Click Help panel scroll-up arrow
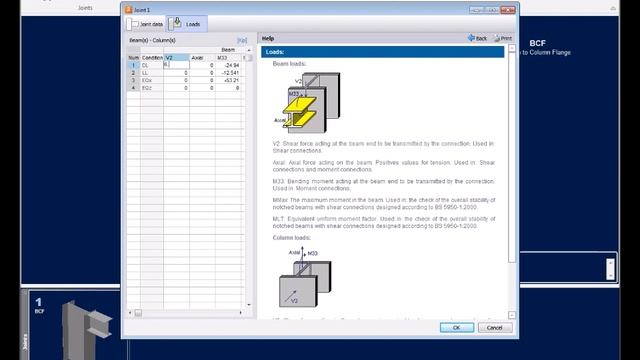The width and height of the screenshot is (640, 360). click(x=512, y=49)
